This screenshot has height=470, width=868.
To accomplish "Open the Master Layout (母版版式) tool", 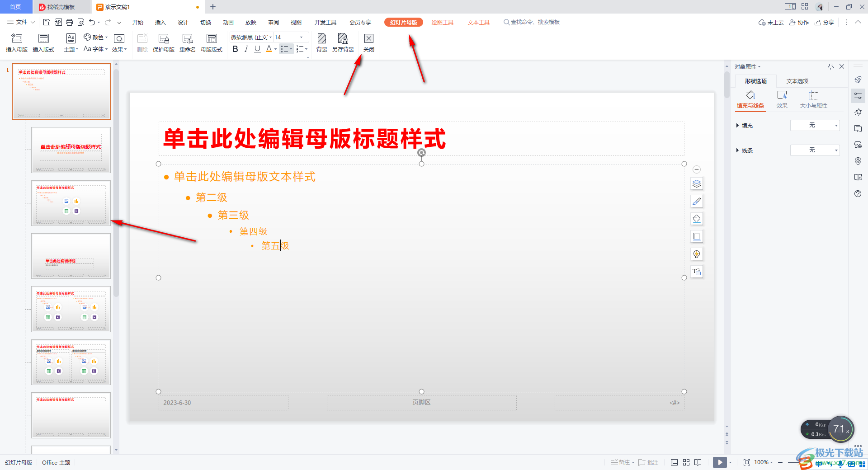I will (212, 43).
